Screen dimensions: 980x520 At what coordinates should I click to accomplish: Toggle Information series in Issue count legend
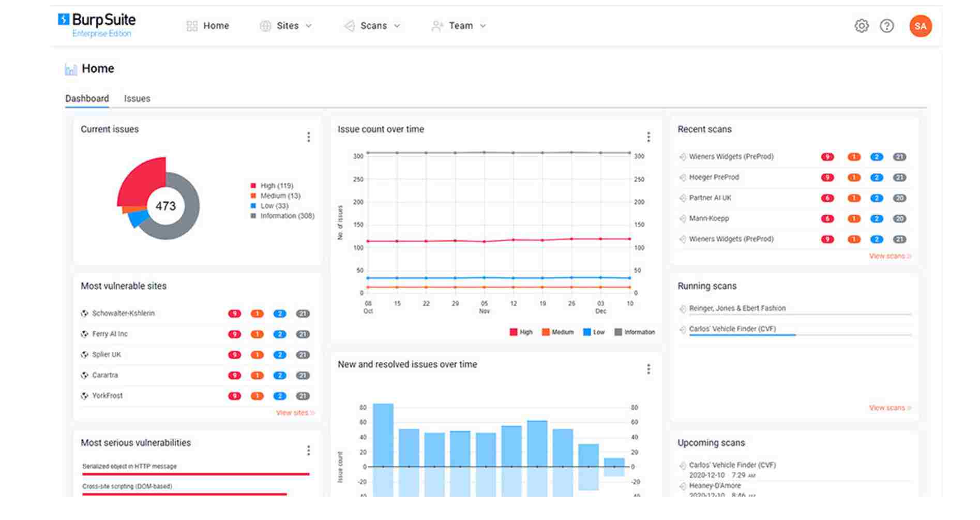point(635,332)
